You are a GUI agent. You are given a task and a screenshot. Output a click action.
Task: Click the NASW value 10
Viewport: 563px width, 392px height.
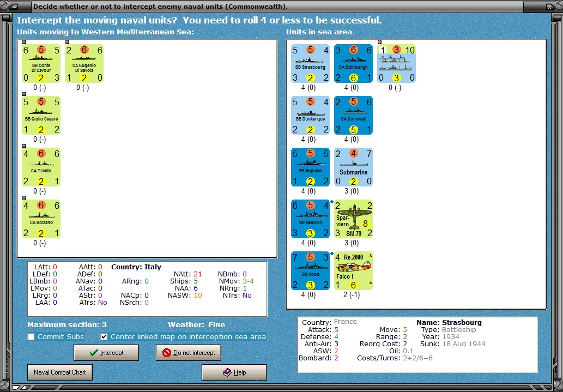197,295
